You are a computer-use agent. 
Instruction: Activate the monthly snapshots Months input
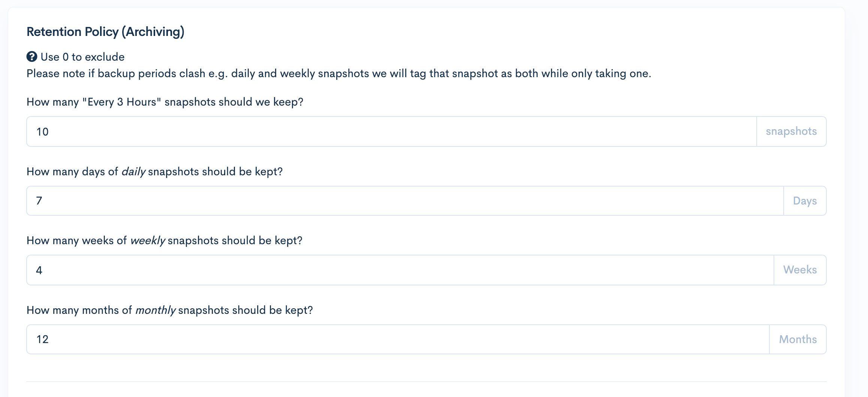398,339
